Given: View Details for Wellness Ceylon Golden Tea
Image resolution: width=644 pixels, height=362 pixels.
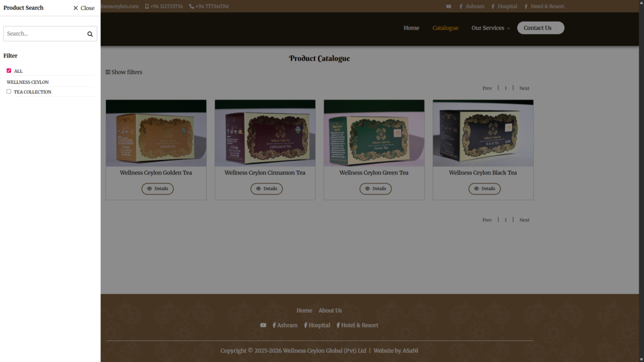Looking at the screenshot, I should tap(157, 189).
